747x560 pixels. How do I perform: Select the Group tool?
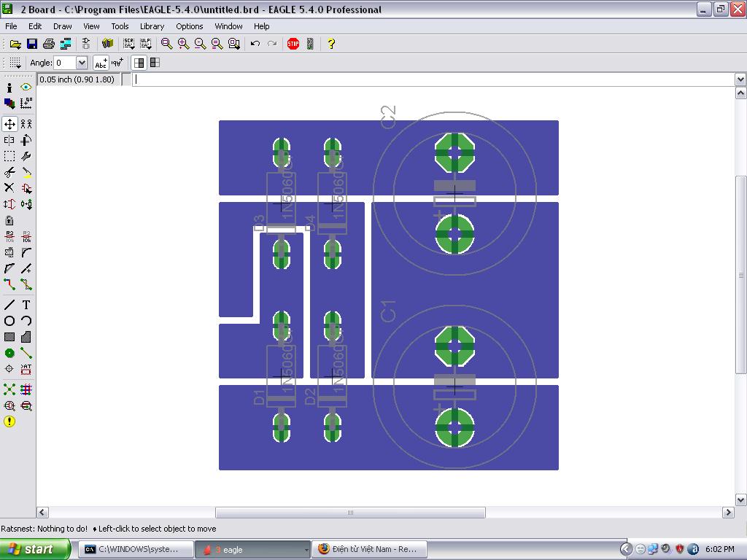9,156
